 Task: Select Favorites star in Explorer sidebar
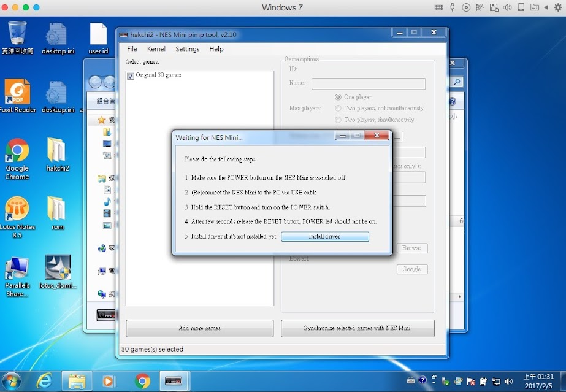(102, 120)
